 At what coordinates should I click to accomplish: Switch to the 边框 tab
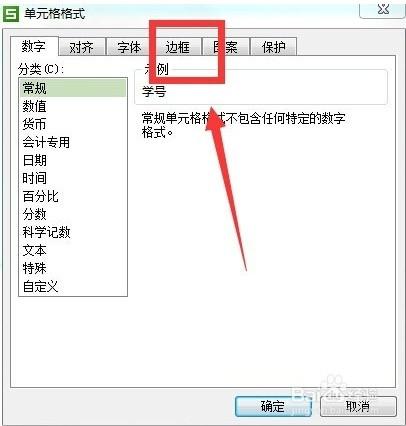177,47
